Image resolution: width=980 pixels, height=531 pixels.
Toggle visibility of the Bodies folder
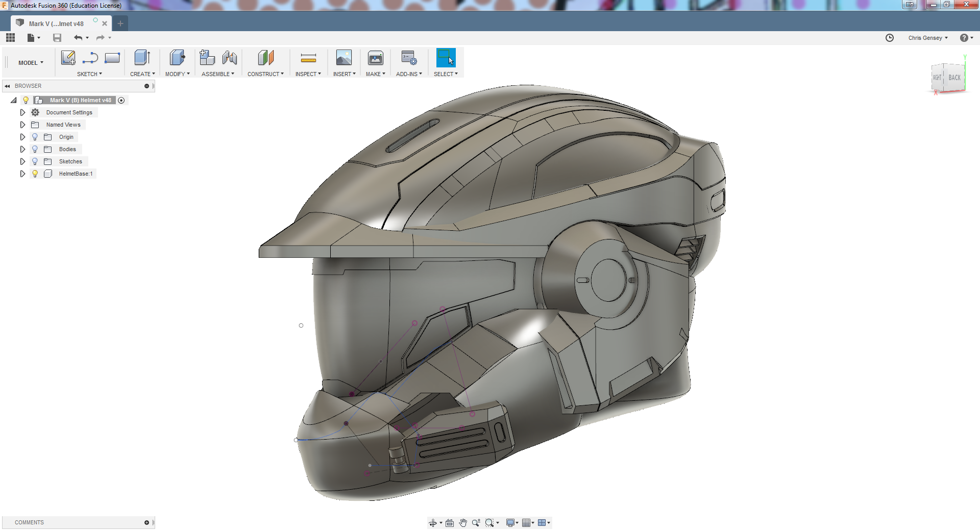(35, 149)
